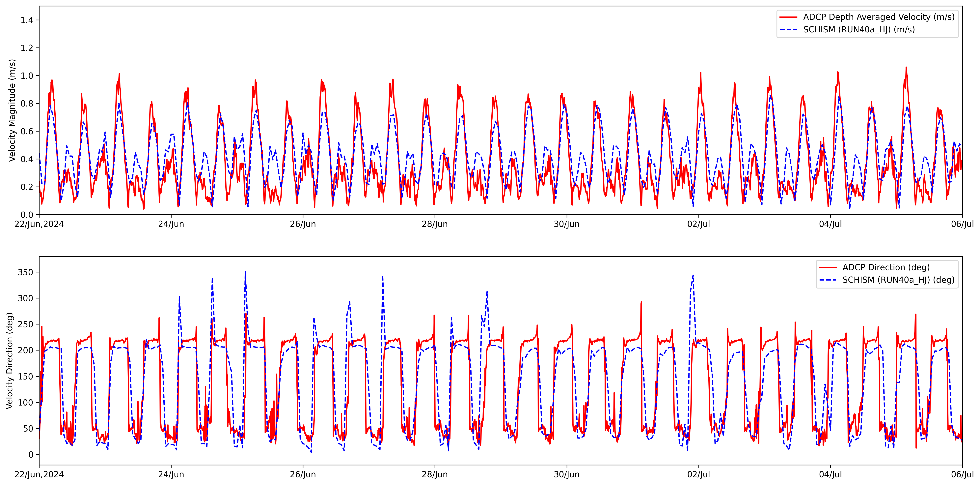Click the 04/Jul tick label on top plot

tap(830, 224)
